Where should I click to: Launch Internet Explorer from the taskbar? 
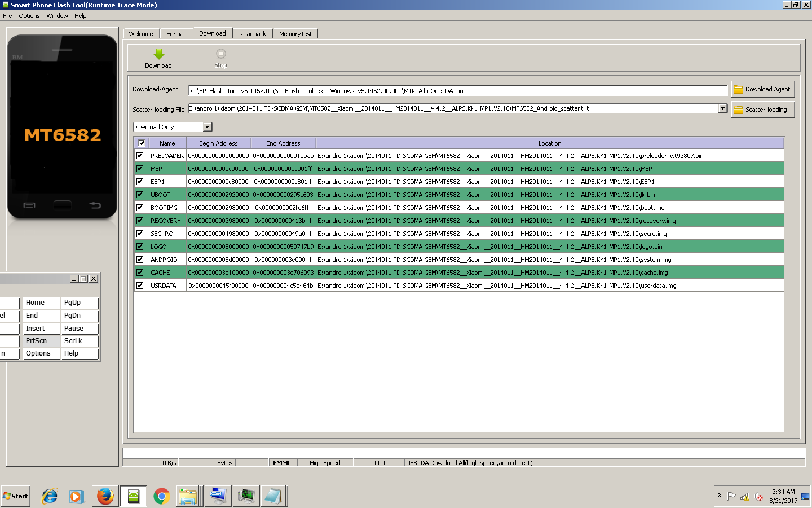coord(50,496)
